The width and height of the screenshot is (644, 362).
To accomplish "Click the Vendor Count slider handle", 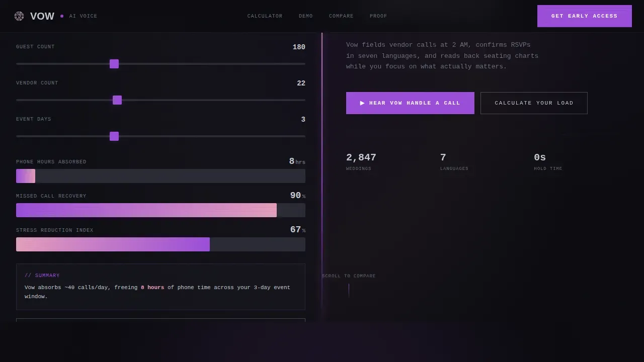I will point(117,100).
